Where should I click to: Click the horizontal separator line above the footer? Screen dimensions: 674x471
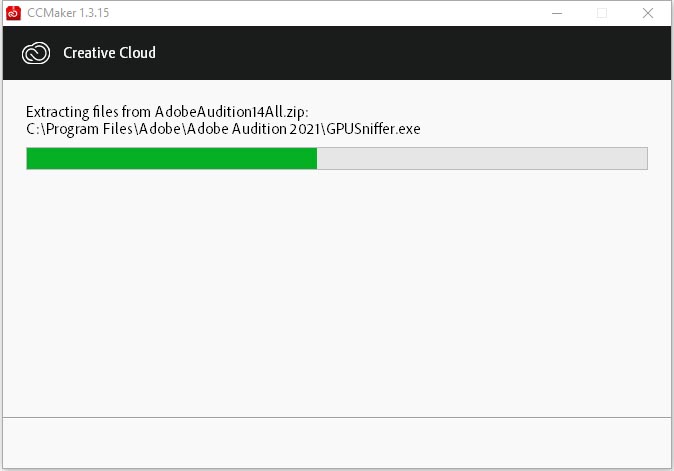click(337, 417)
